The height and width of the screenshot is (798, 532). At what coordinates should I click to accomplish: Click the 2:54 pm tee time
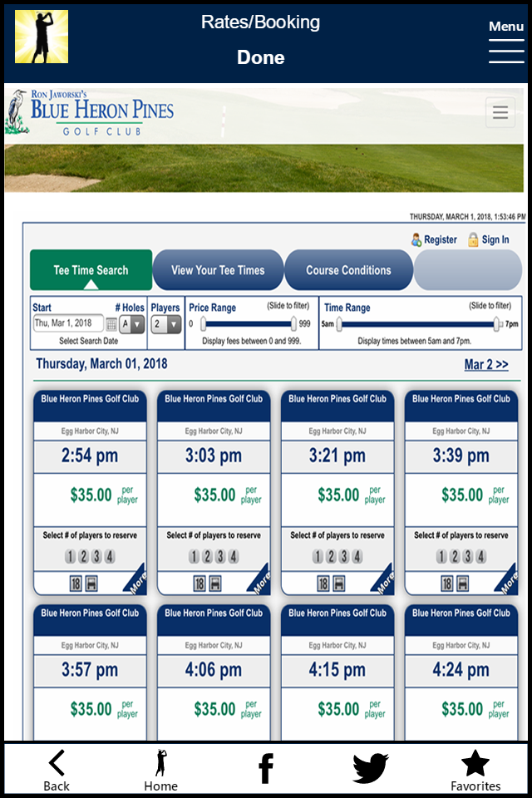90,455
